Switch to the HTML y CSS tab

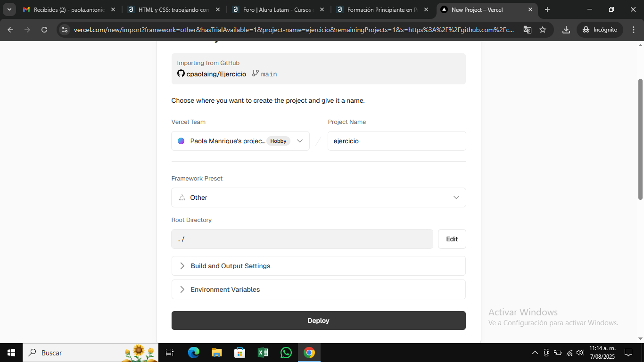pyautogui.click(x=173, y=9)
